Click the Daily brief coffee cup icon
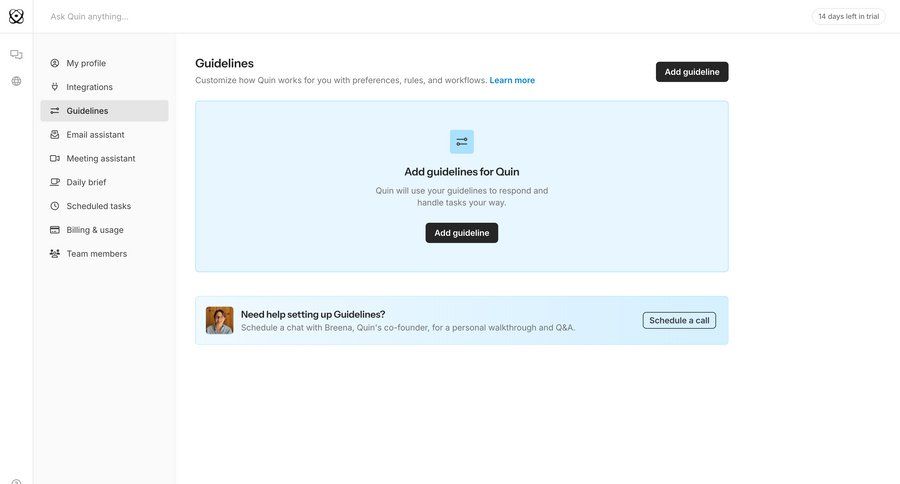The height and width of the screenshot is (484, 900). (55, 182)
